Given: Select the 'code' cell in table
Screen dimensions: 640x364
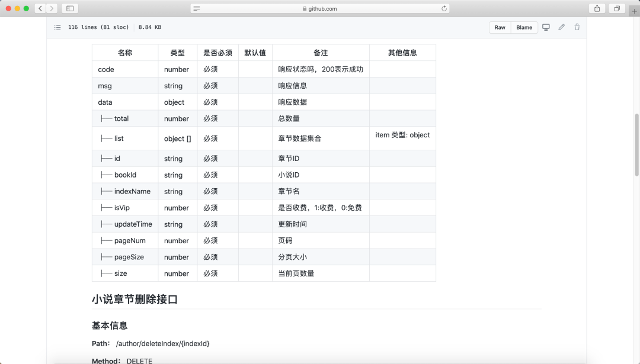Looking at the screenshot, I should pos(125,69).
